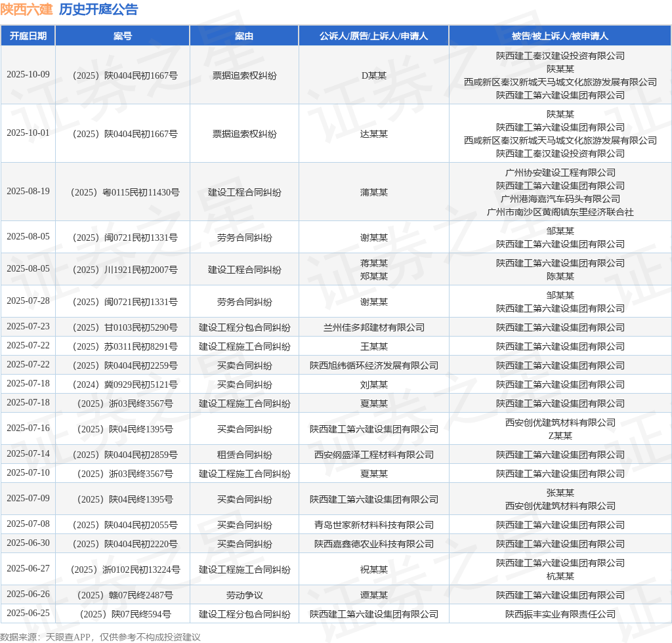Screen dimensions: 672x643
Task: Select date cell 2025-07-23
Action: pyautogui.click(x=28, y=327)
